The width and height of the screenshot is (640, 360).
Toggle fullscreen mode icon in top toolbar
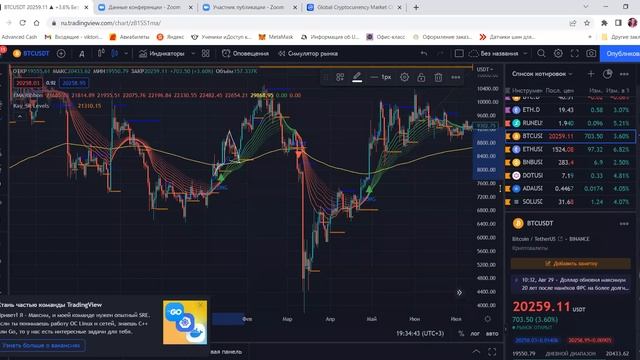(575, 53)
